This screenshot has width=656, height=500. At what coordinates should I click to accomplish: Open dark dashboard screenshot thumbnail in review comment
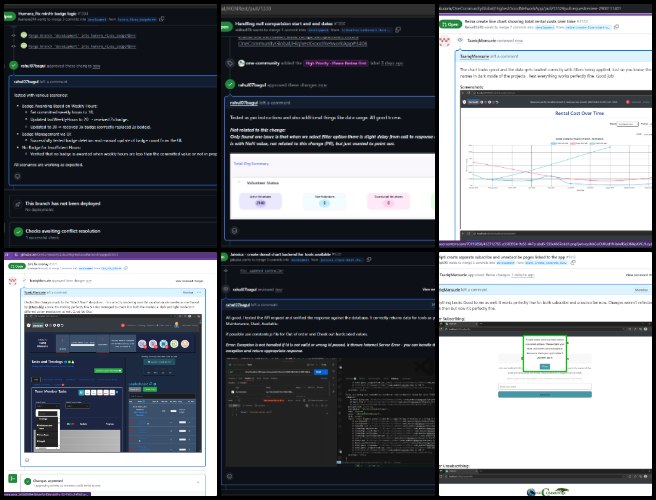(x=113, y=383)
